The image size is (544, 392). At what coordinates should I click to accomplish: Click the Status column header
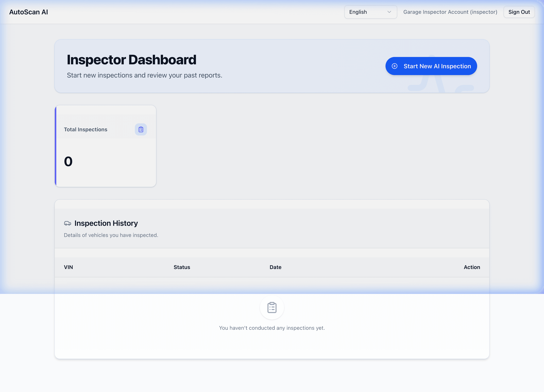coord(182,267)
